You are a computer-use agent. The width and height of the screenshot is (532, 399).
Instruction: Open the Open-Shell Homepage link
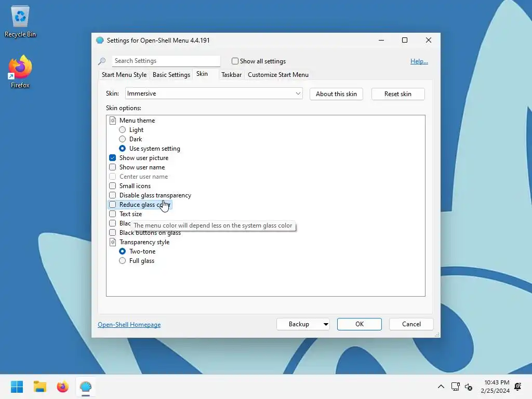point(129,325)
